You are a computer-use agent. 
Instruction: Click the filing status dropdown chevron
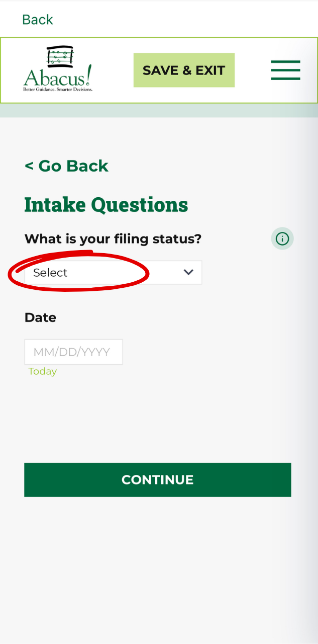(188, 272)
